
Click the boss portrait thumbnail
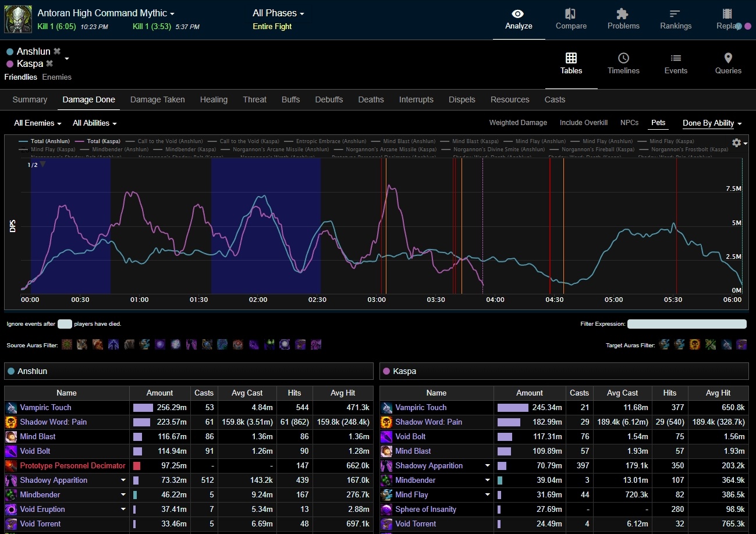point(18,19)
